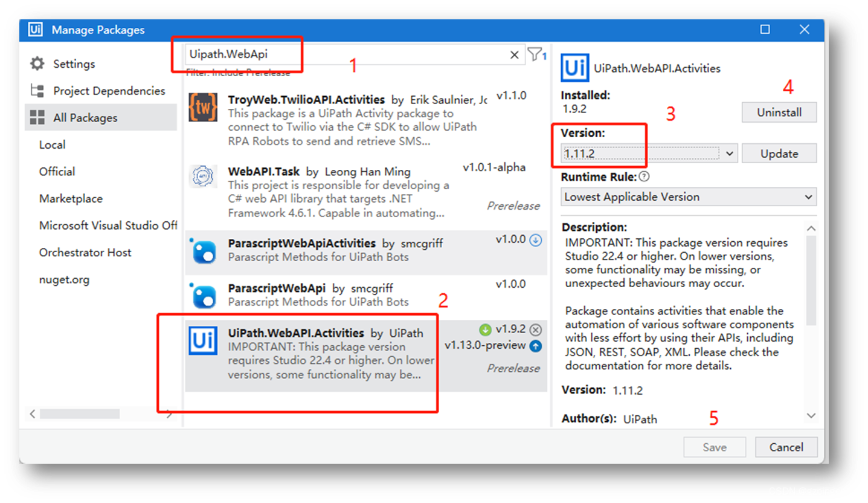The height and width of the screenshot is (503, 868).
Task: Click the description vertical scrollbar thumb
Action: (811, 280)
